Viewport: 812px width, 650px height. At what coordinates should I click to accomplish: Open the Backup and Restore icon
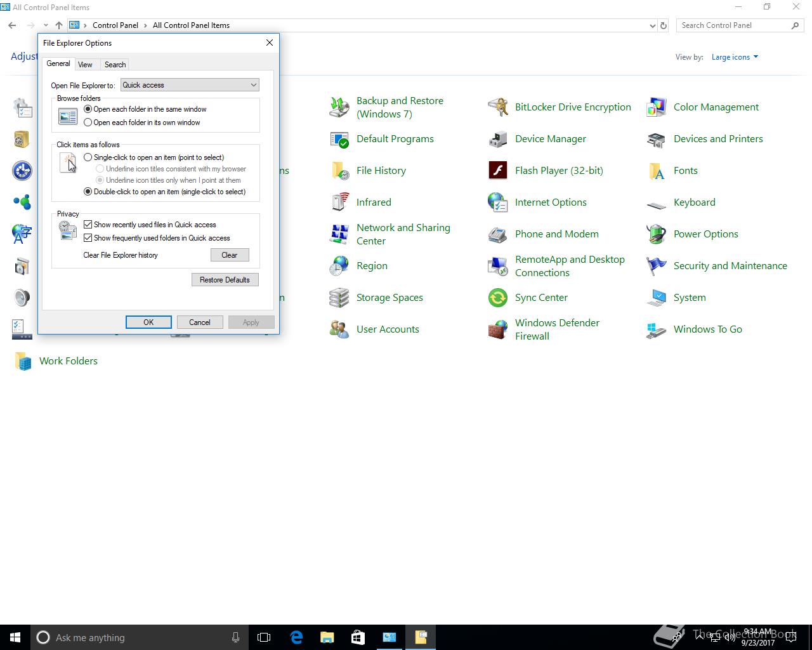pyautogui.click(x=339, y=107)
